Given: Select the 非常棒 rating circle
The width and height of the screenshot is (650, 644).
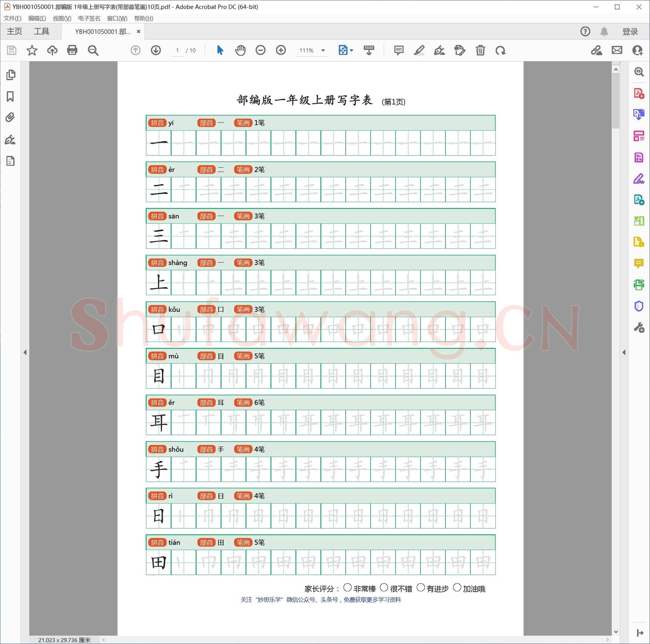Looking at the screenshot, I should point(348,588).
